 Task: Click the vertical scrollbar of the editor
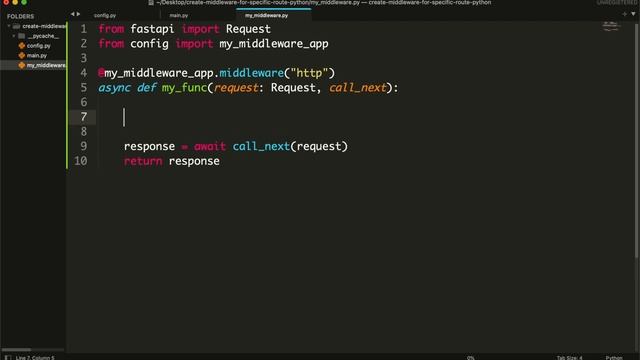[637, 141]
